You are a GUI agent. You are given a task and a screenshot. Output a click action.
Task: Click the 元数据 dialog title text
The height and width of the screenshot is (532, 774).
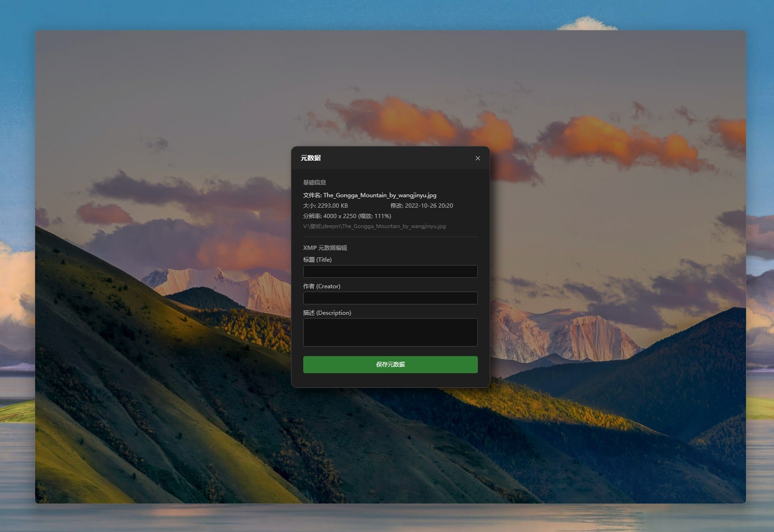coord(311,158)
